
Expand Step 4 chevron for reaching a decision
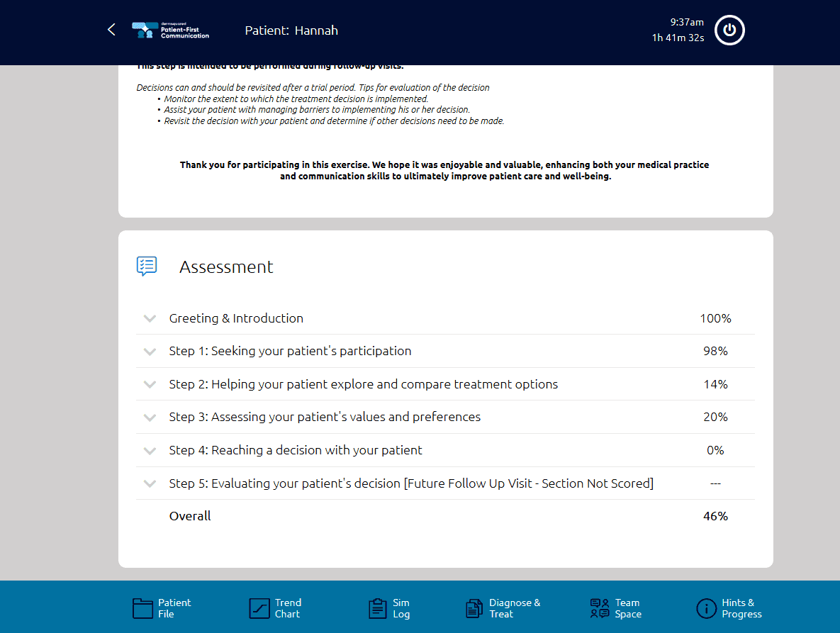pyautogui.click(x=150, y=451)
